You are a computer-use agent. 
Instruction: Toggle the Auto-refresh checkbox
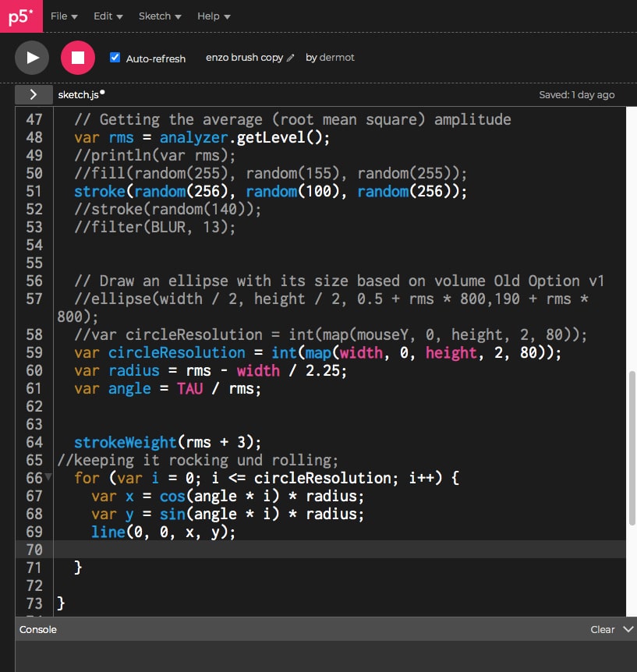tap(115, 58)
